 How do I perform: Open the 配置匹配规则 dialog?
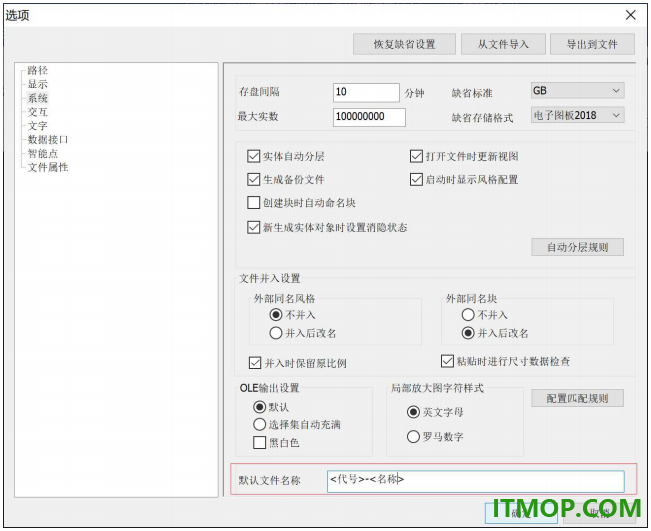tap(577, 399)
